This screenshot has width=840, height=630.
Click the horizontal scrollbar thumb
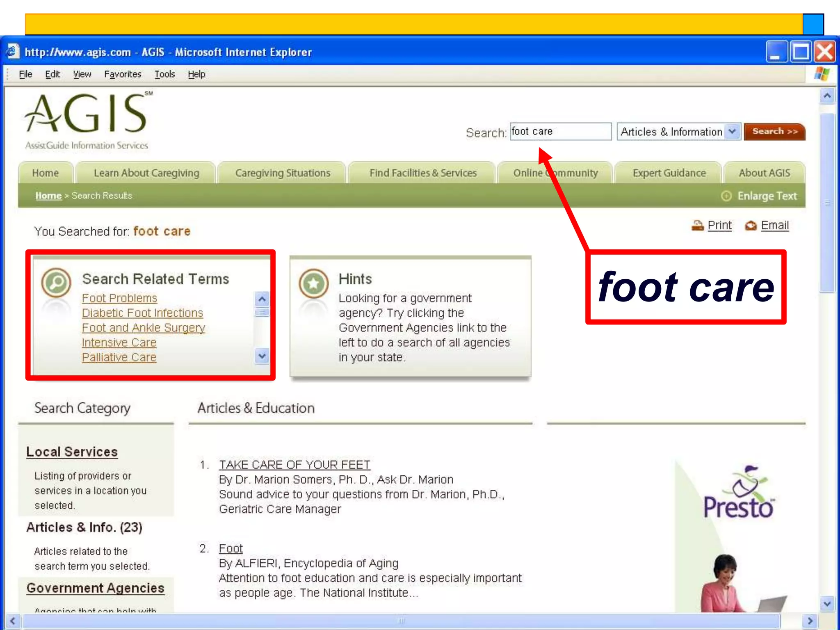(401, 621)
